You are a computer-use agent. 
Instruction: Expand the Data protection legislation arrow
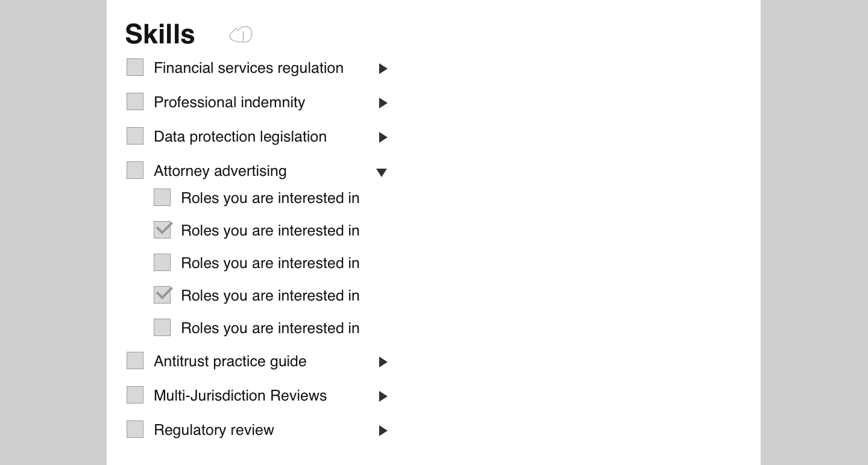click(x=383, y=137)
